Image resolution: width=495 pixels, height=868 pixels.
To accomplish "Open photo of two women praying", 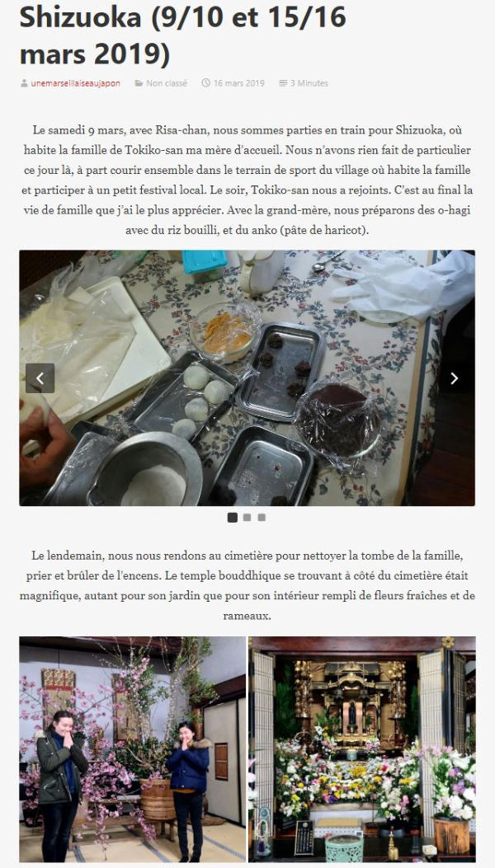I will pyautogui.click(x=133, y=749).
